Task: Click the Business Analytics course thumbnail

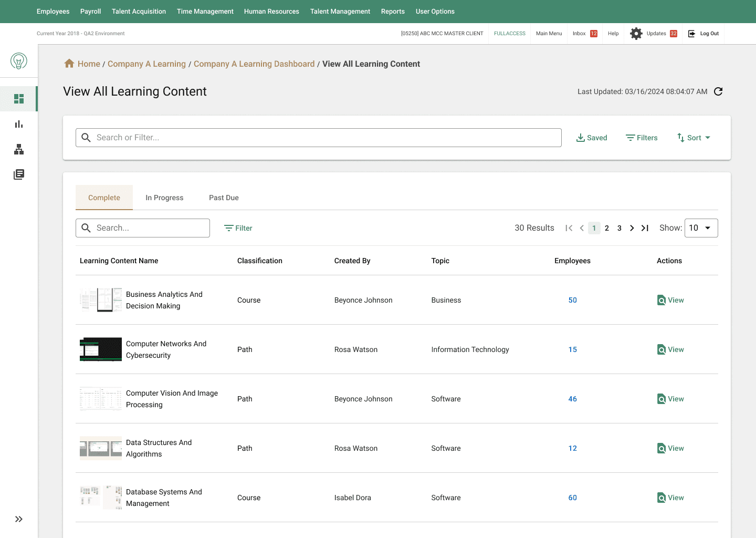Action: tap(101, 300)
